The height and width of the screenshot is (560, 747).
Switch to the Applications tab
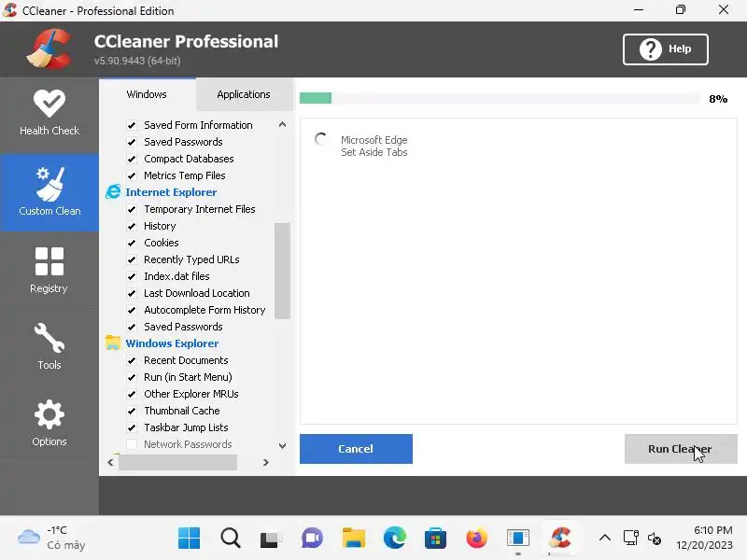[x=244, y=94]
